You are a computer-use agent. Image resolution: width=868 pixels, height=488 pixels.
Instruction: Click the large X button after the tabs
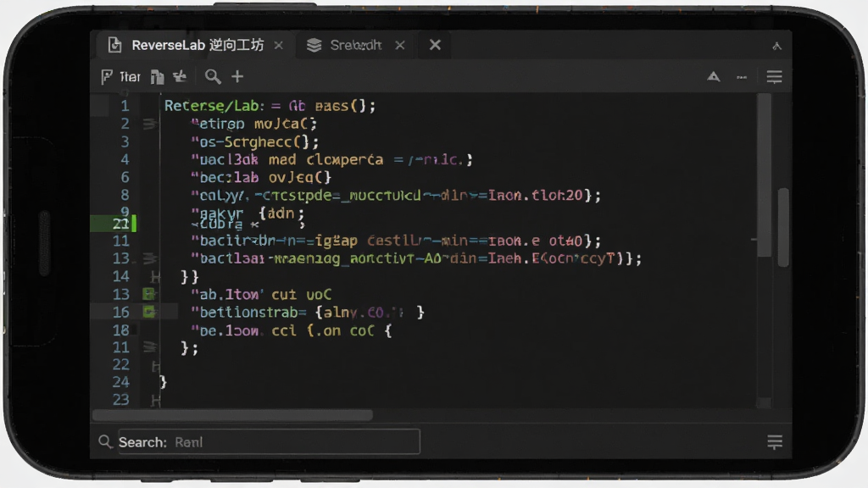pos(435,45)
